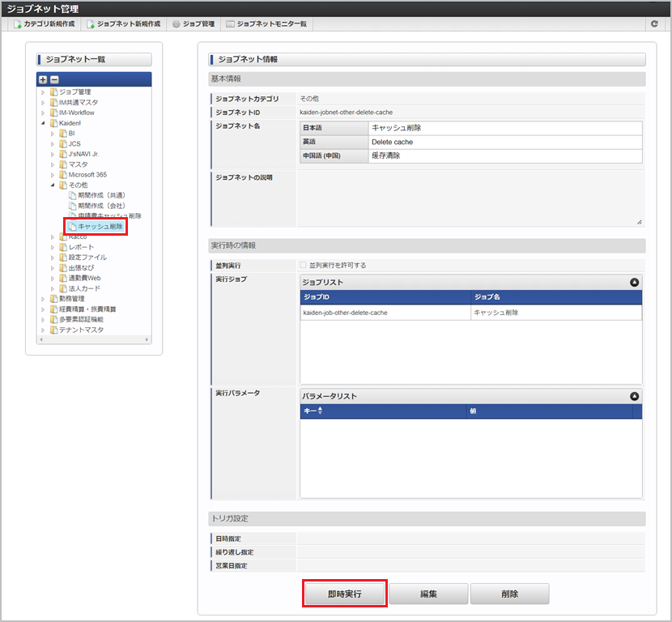672x622 pixels.
Task: Click the 即時実行 button
Action: coord(345,594)
